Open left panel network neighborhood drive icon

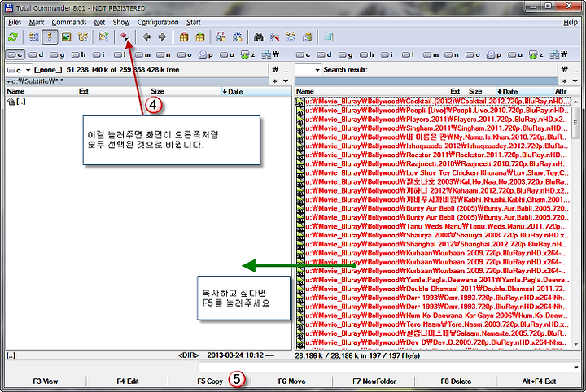[270, 54]
